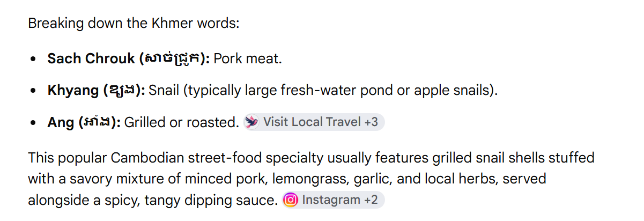Click the bold term Sach Chrouk
This screenshot has width=644, height=221.
click(x=91, y=58)
